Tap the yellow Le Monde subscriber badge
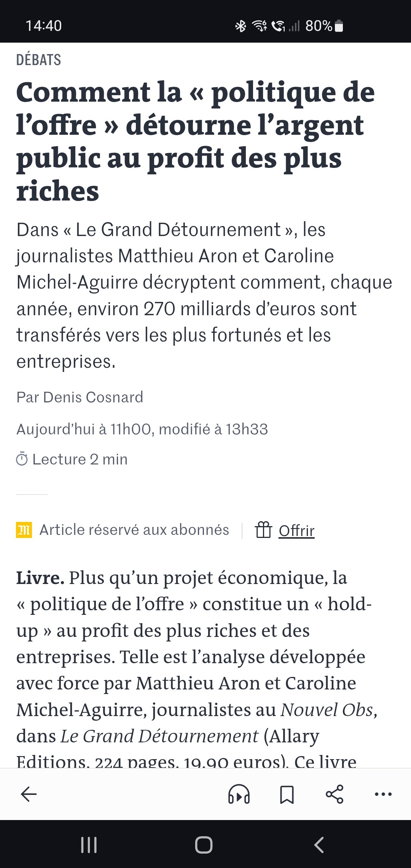Screen dimensions: 411x868 click(x=24, y=530)
